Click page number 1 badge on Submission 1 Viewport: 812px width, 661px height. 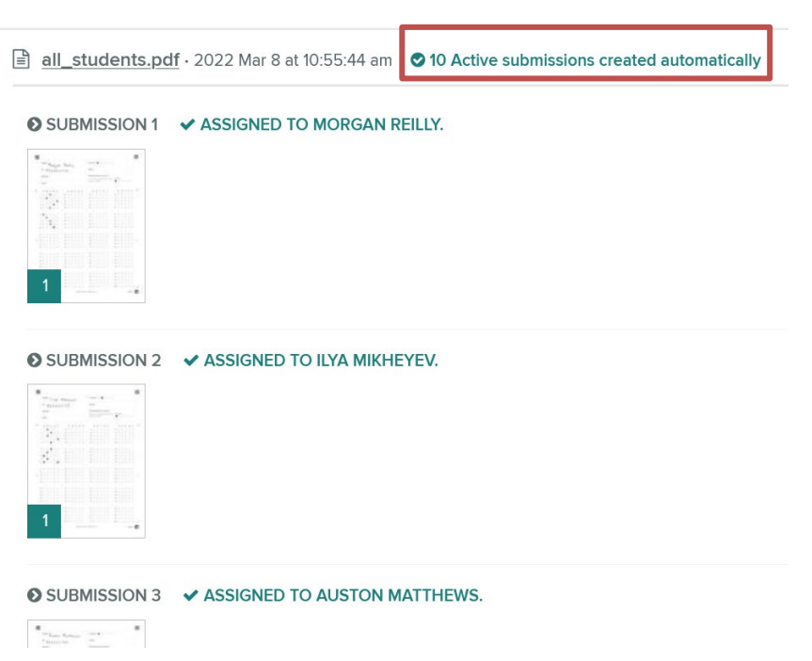tap(44, 285)
